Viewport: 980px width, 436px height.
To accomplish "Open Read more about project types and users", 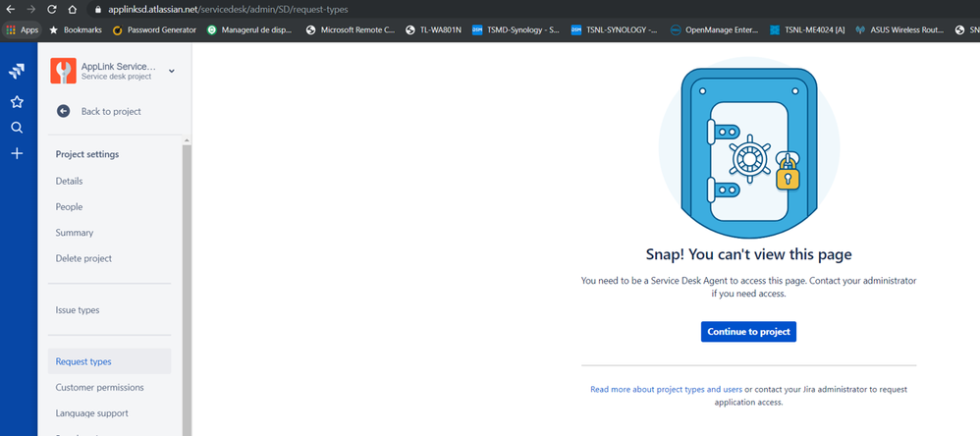I will point(666,389).
